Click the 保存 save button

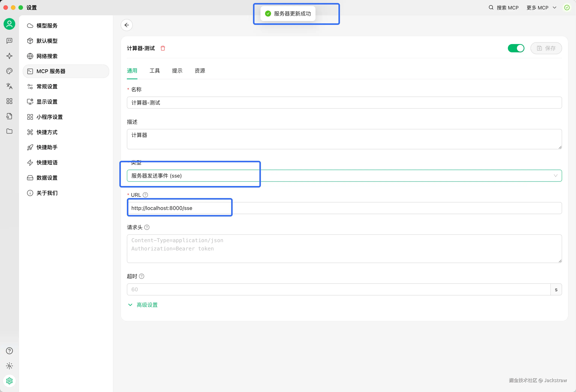click(546, 48)
